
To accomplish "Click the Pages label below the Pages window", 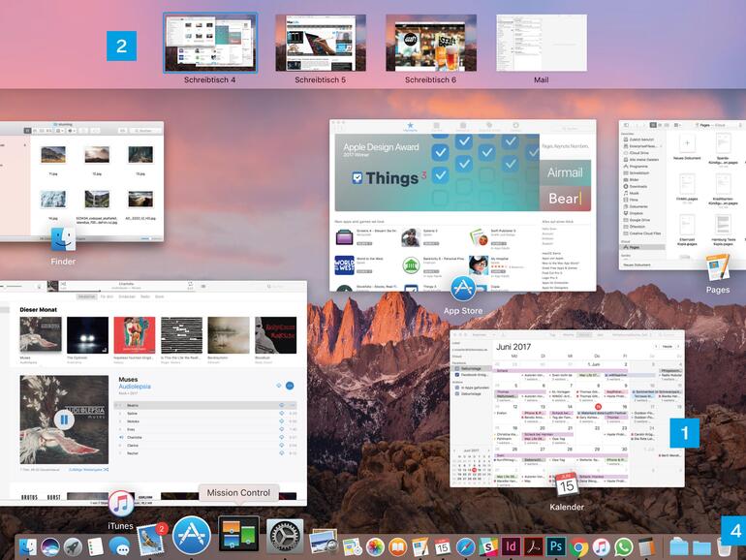I will (718, 290).
